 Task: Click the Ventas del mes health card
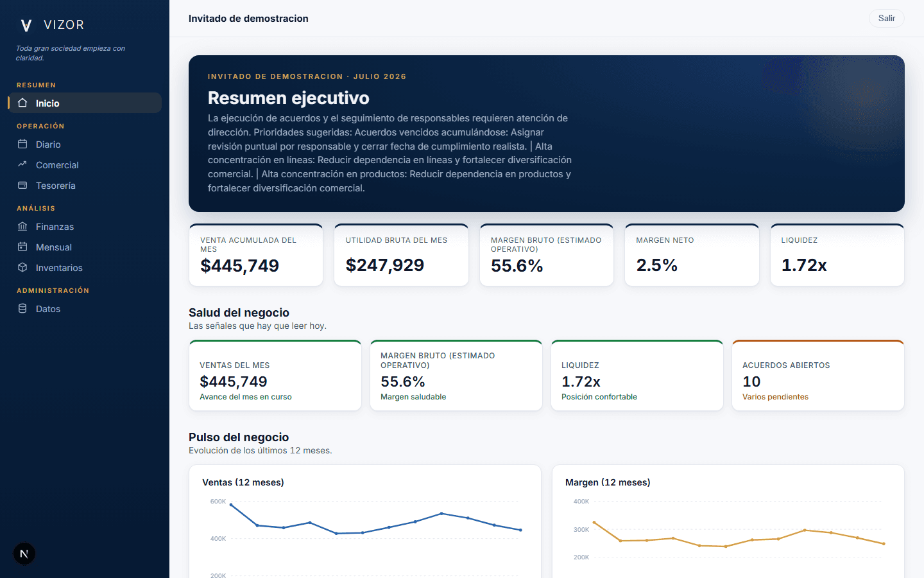(x=275, y=376)
